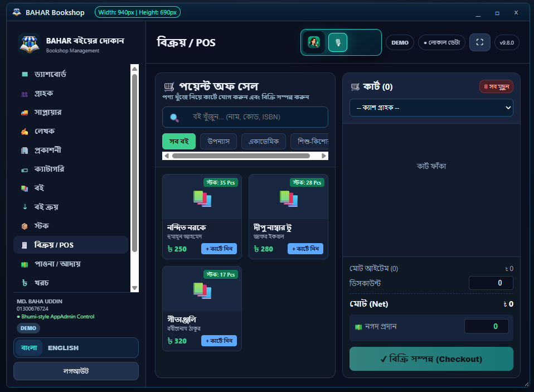Click the sidebar DEMO badge under user info
This screenshot has height=392, width=534.
(x=28, y=328)
